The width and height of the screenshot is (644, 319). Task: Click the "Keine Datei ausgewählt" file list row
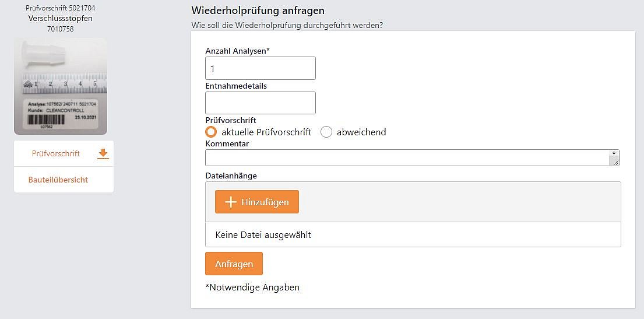413,235
